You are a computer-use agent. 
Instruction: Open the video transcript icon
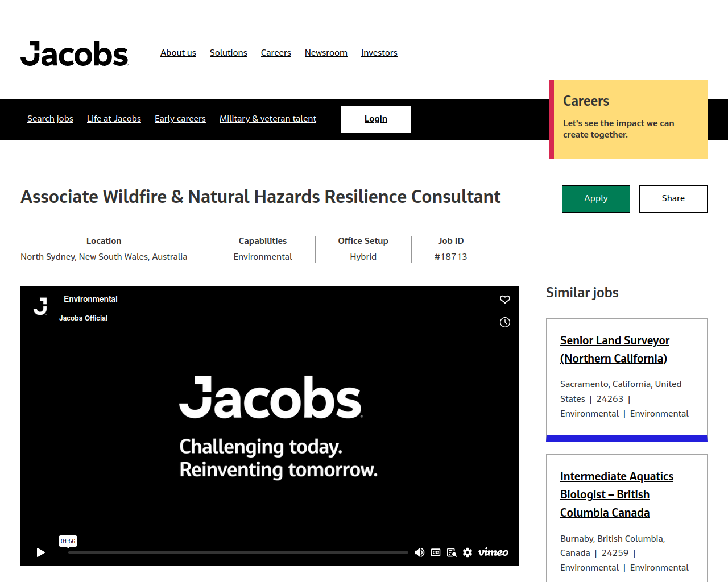point(452,552)
